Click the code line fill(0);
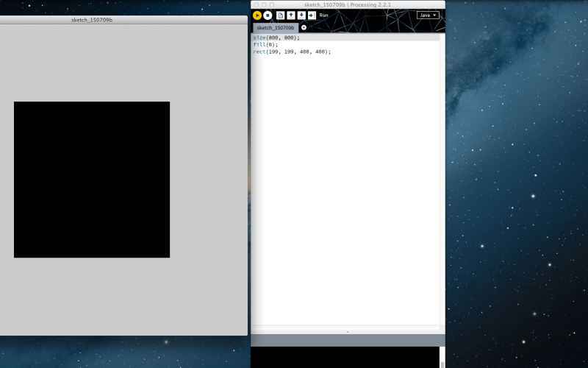 pos(265,45)
